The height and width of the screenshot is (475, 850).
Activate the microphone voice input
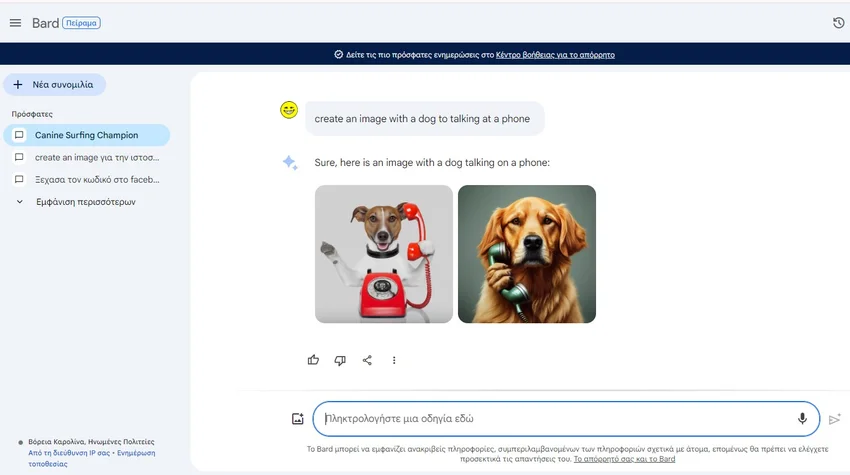[802, 419]
